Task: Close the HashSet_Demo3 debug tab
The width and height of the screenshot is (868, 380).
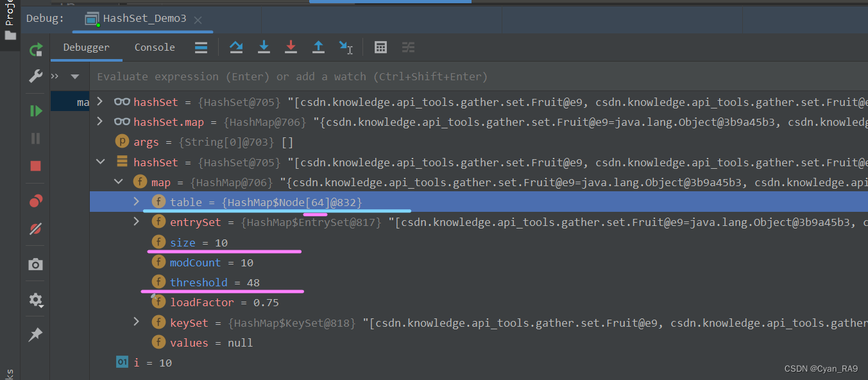Action: coord(198,19)
